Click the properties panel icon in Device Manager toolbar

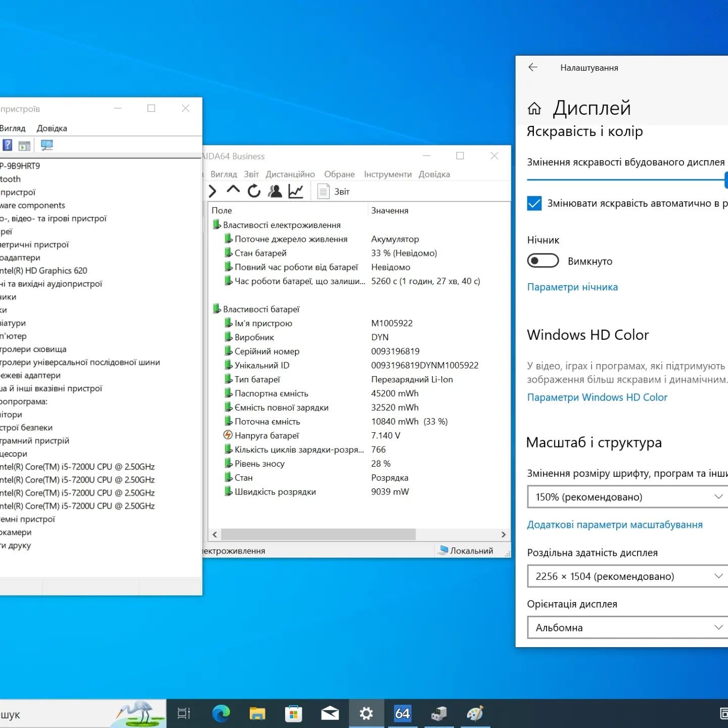coord(24,146)
